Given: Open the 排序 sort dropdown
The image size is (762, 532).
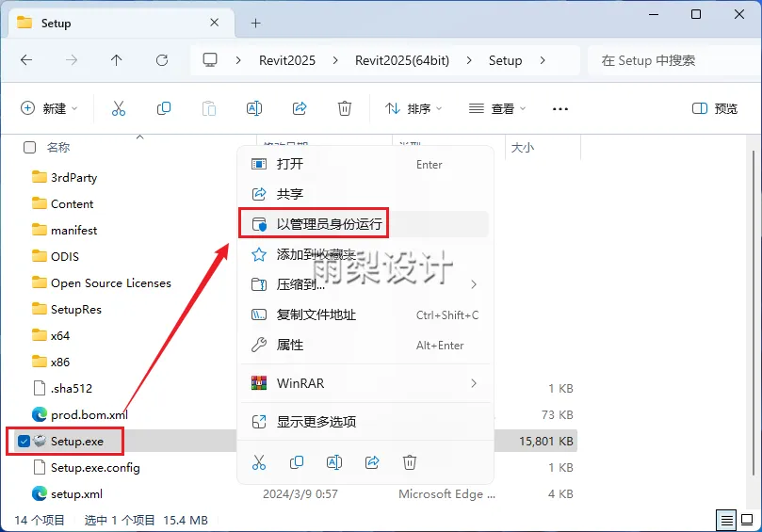Looking at the screenshot, I should [x=413, y=108].
